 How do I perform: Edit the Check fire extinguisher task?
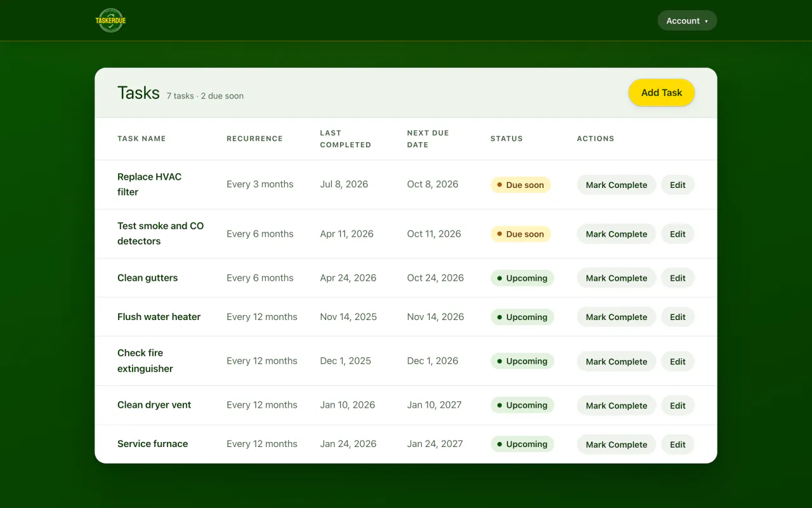click(678, 361)
